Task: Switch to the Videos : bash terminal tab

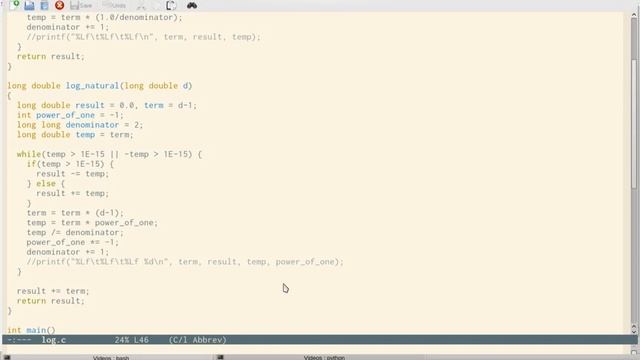Action: 111,358
